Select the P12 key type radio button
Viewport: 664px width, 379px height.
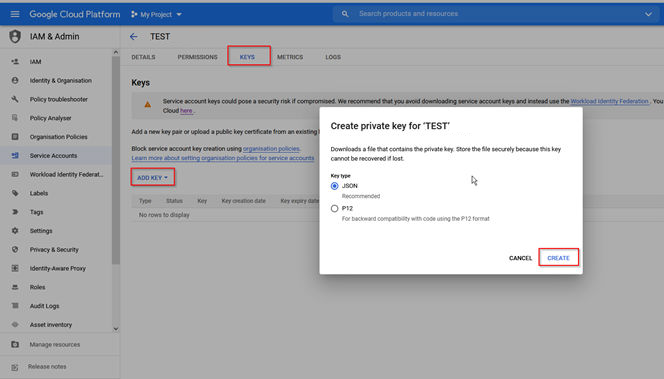click(x=335, y=208)
